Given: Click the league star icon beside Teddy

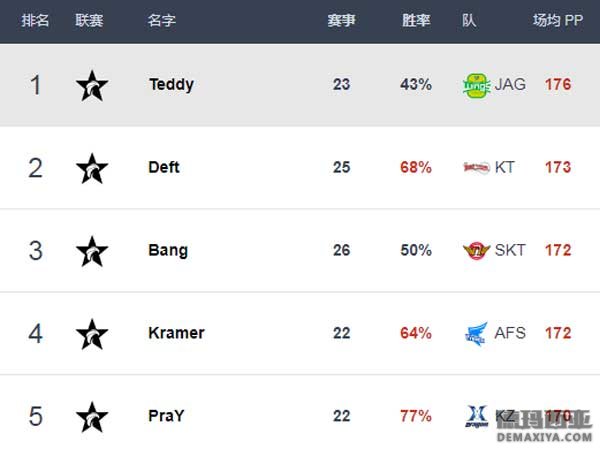Looking at the screenshot, I should (x=92, y=86).
